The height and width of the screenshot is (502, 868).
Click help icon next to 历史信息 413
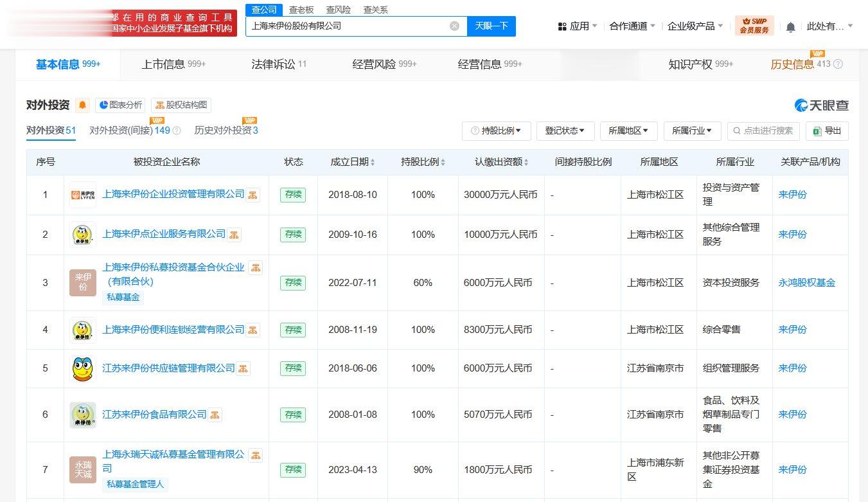(838, 64)
